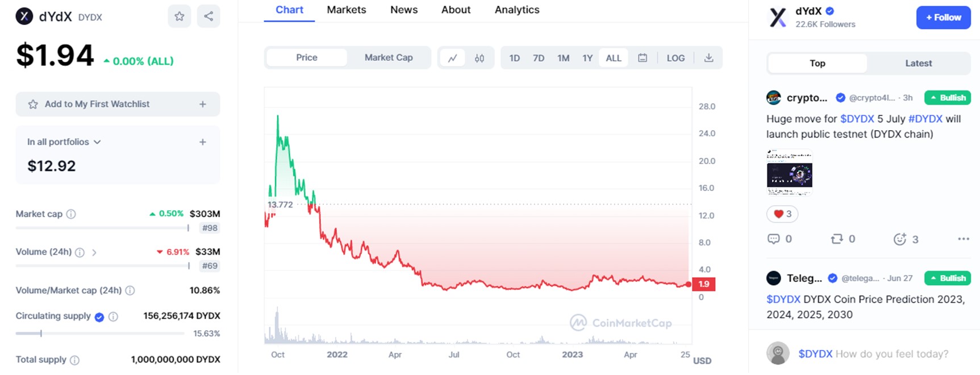Switch to candlestick chart icon

pyautogui.click(x=479, y=58)
